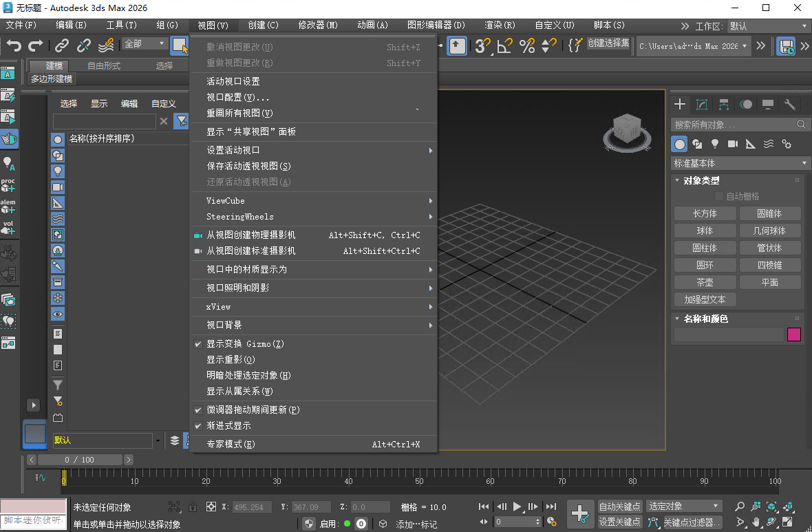Viewport: 812px width, 532px height.
Task: Open the object color swatch
Action: [793, 334]
